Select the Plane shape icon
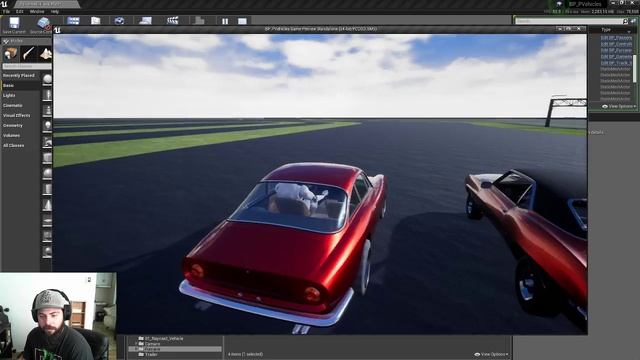Viewport: 640px width, 360px height. (47, 221)
